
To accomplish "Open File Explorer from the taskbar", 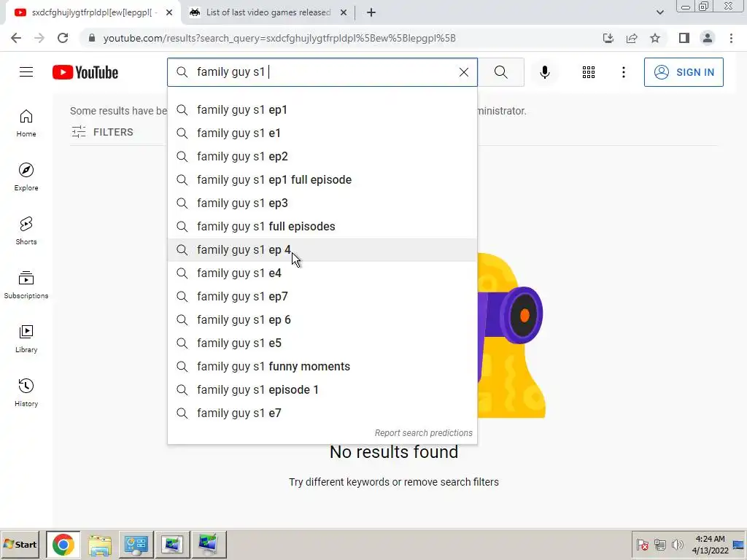I will [99, 544].
